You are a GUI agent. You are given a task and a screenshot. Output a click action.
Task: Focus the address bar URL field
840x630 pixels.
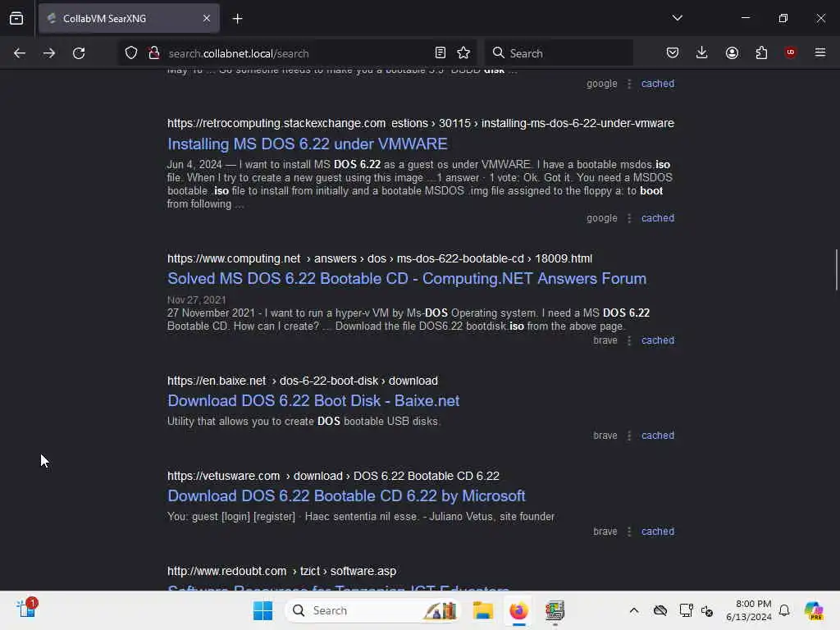pos(297,53)
